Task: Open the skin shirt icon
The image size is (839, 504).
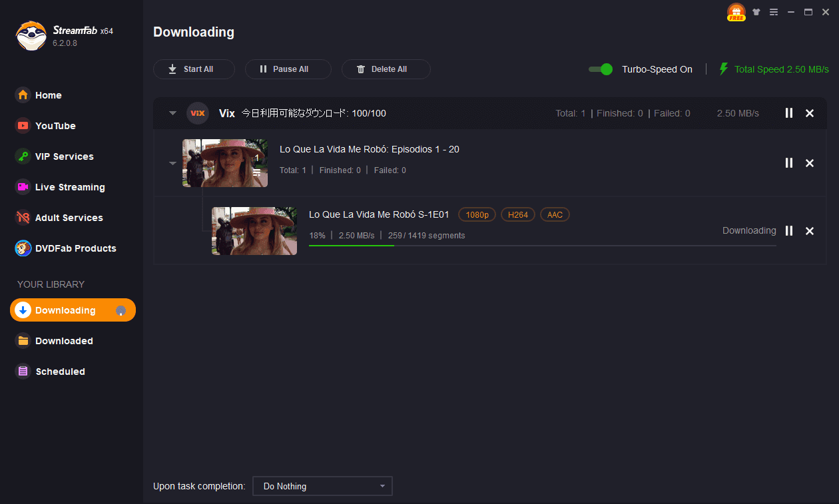Action: [756, 12]
